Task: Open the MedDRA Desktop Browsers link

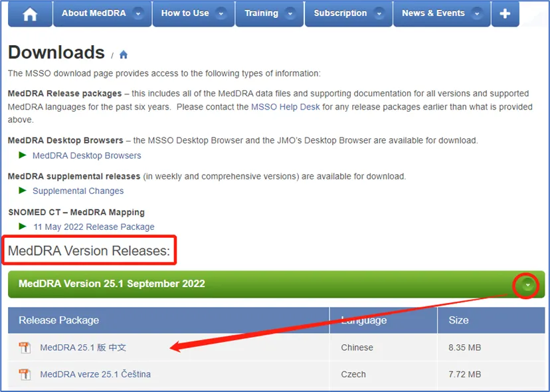Action: point(86,155)
